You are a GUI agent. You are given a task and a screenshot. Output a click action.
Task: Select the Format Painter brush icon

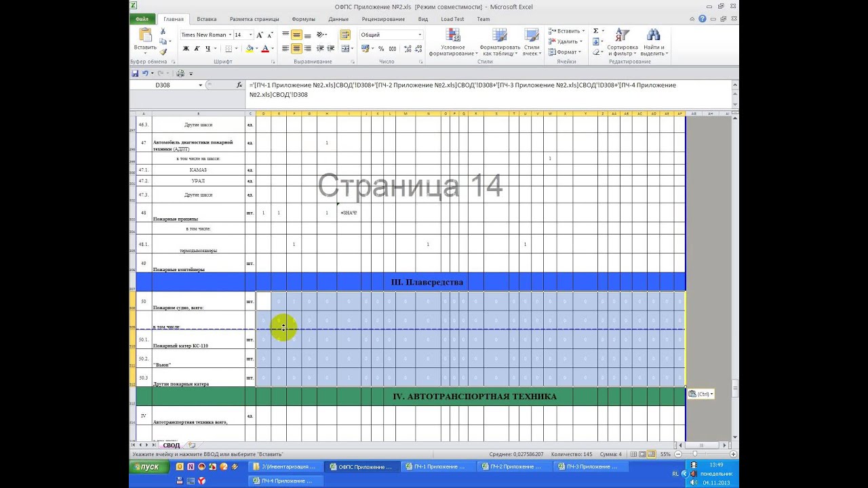pyautogui.click(x=163, y=52)
